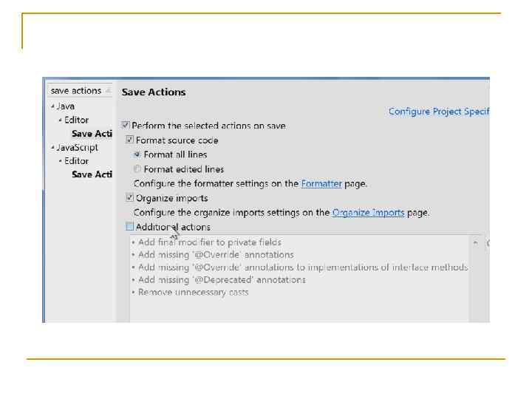532x399 pixels.
Task: Click the clear icon in the filter box
Action: (x=109, y=91)
